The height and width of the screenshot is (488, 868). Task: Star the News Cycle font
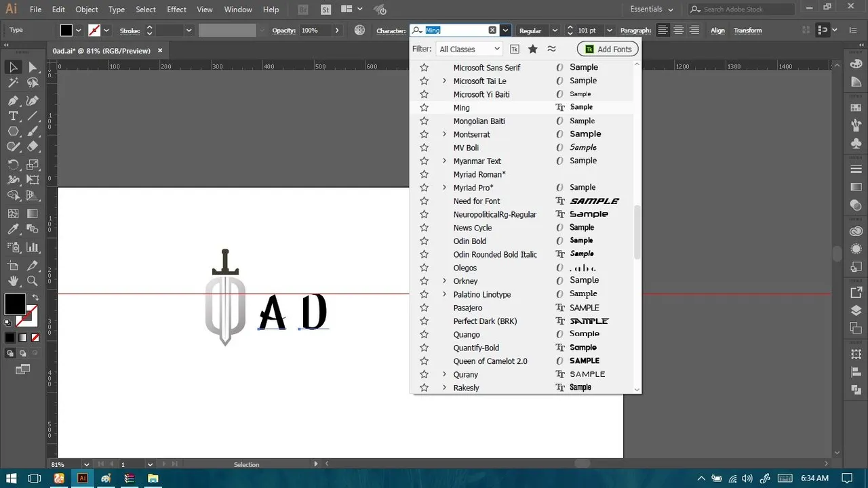point(425,228)
